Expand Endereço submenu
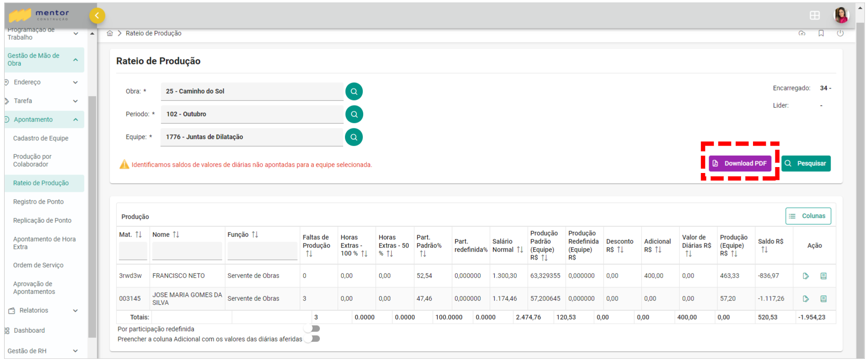The width and height of the screenshot is (868, 362). pos(75,82)
